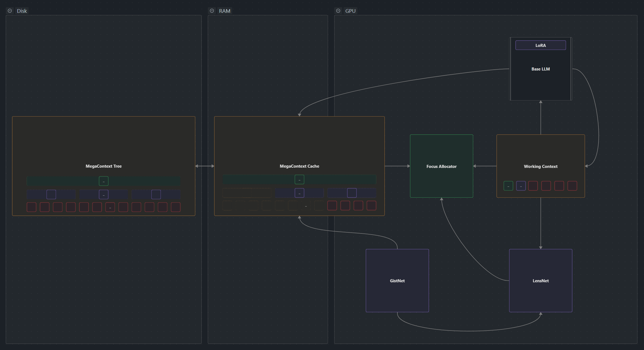Click first red square in MegaContext Tree

[x=31, y=207]
